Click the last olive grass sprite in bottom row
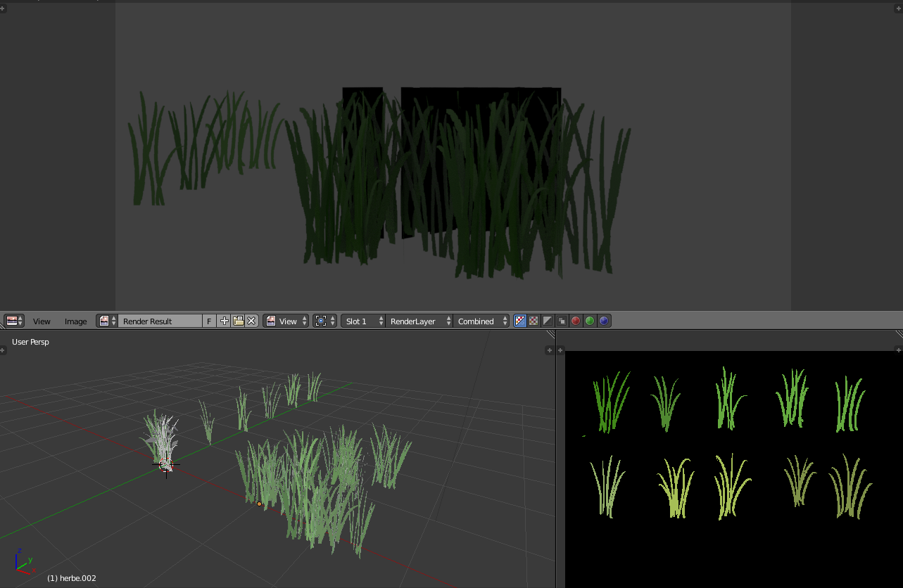The width and height of the screenshot is (903, 588). pyautogui.click(x=850, y=486)
